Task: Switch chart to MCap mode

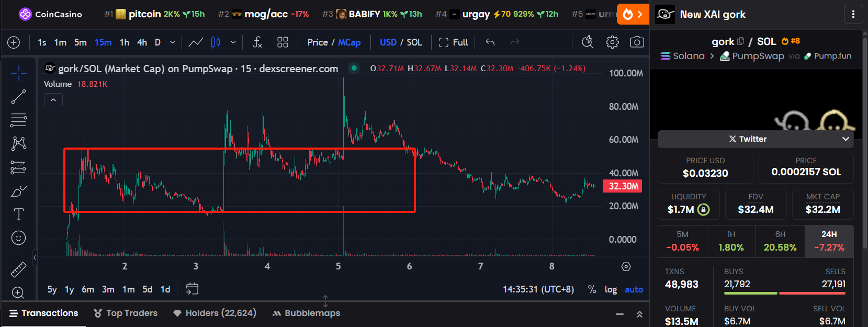Action: (349, 42)
